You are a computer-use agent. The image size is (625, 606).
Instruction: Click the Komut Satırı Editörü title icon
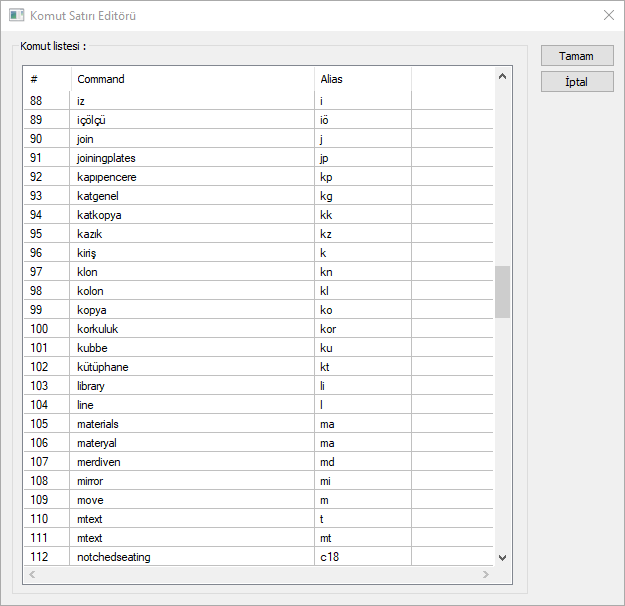(16, 16)
